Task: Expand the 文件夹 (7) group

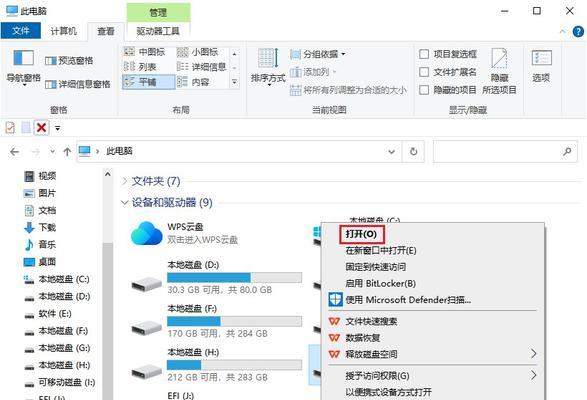Action: 125,181
